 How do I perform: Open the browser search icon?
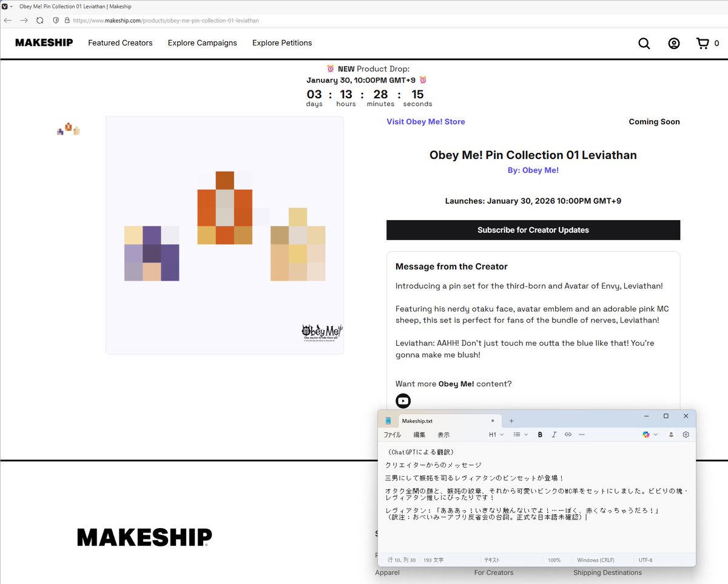(x=644, y=43)
